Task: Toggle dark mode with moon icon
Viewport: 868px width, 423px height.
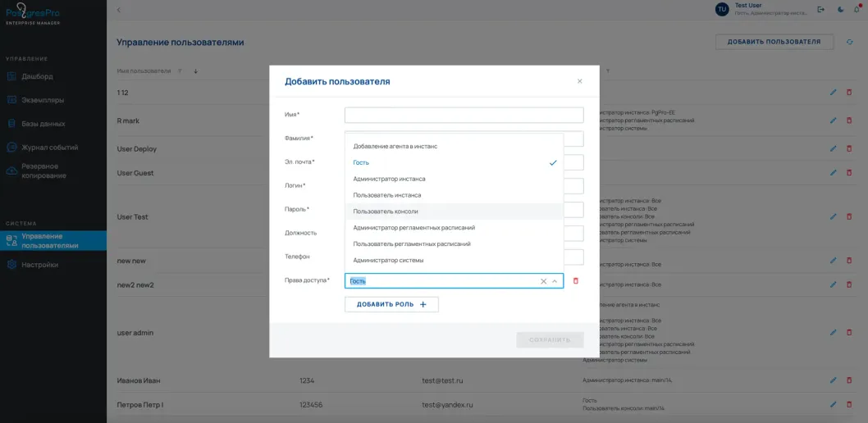Action: coord(839,10)
